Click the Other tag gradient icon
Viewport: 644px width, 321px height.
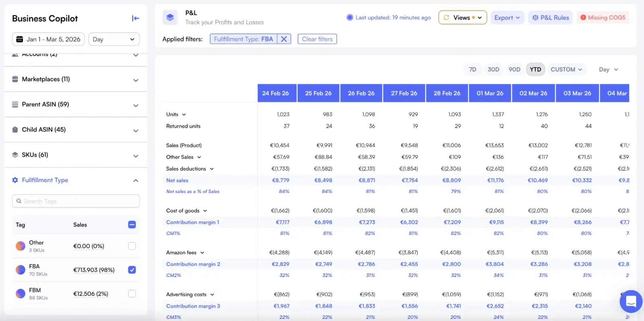click(x=20, y=246)
